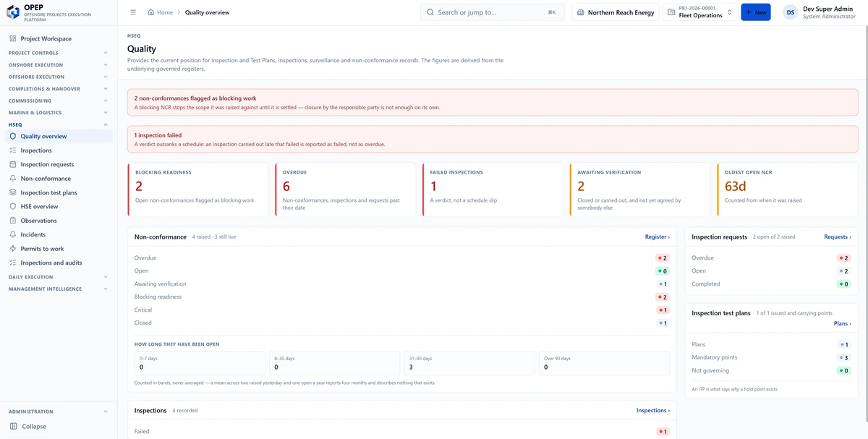Expand the Onshore Execution section

59,65
